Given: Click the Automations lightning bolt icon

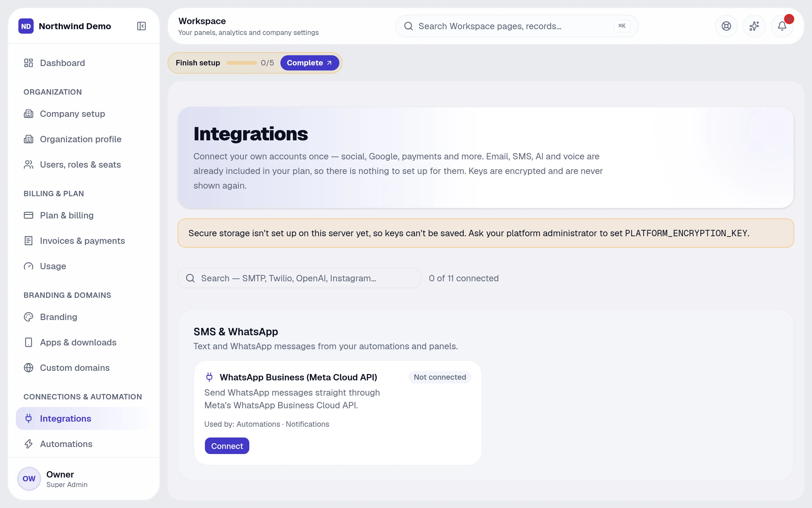Looking at the screenshot, I should pos(29,444).
